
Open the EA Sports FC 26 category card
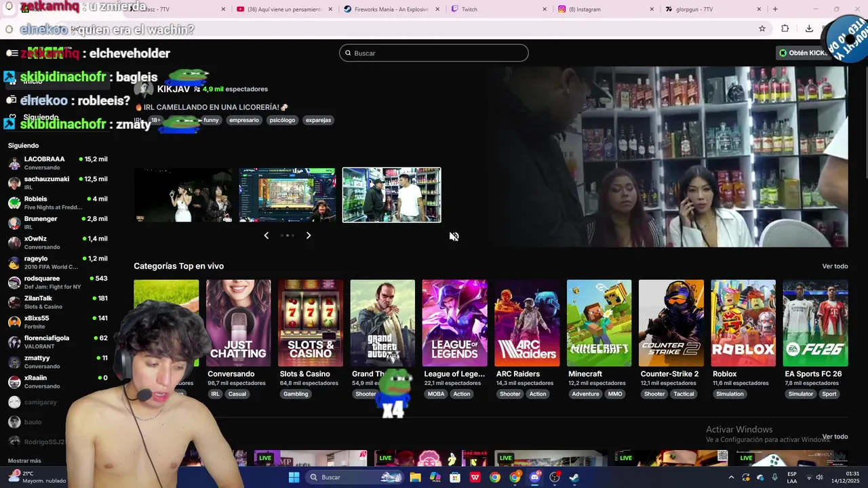coord(815,323)
